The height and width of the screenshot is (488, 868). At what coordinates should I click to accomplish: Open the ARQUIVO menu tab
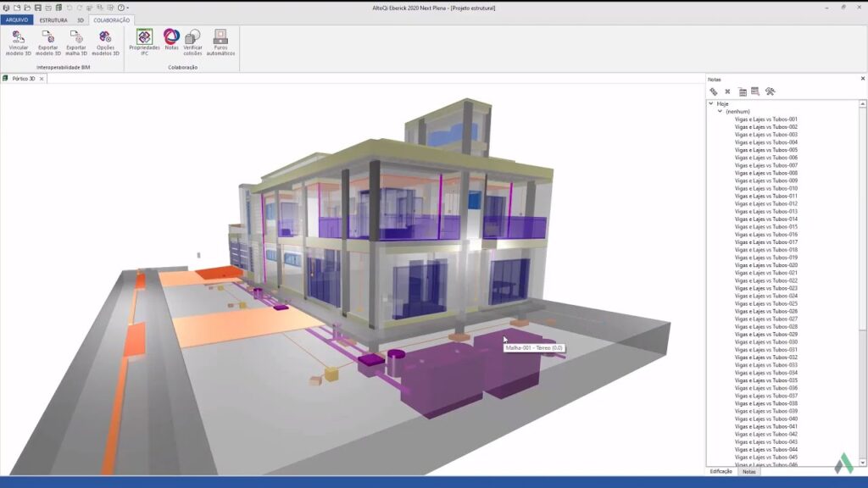pyautogui.click(x=17, y=19)
